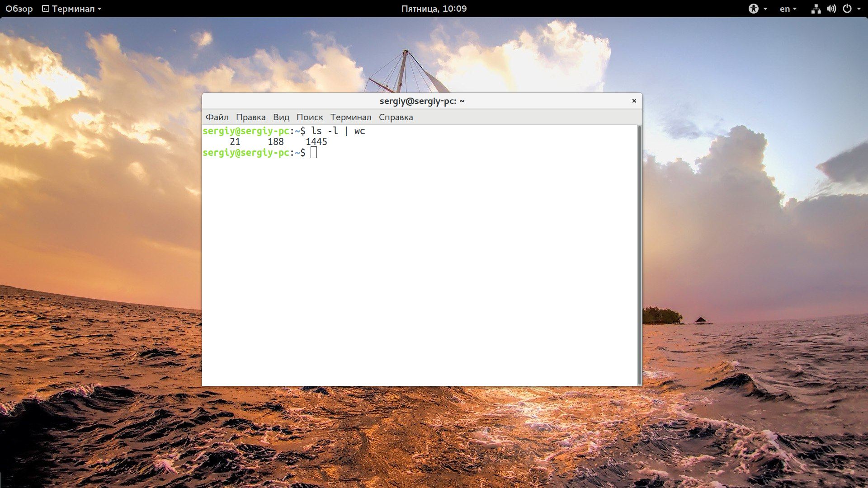This screenshot has height=488, width=868.
Task: Expand the accessibility menu arrow
Action: 765,9
